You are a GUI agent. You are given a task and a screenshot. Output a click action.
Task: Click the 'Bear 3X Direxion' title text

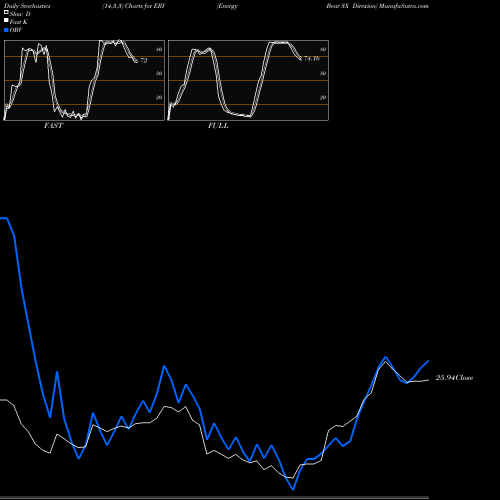coord(352,6)
